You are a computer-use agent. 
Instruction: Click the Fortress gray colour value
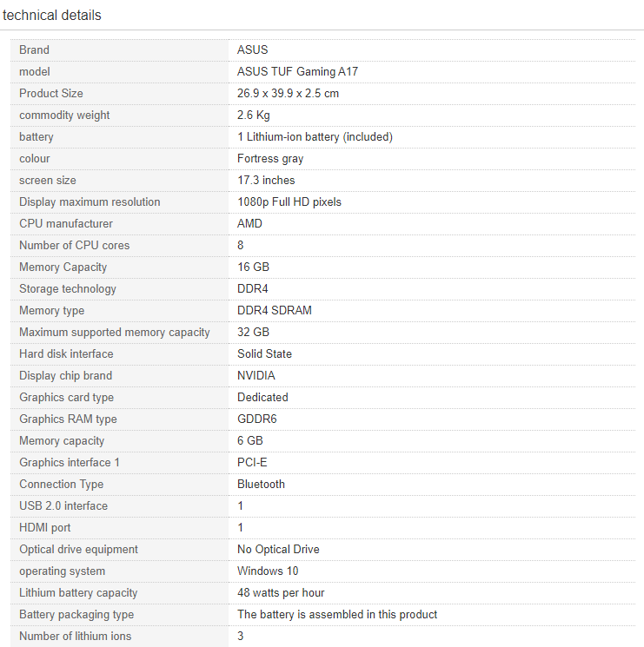click(x=270, y=158)
